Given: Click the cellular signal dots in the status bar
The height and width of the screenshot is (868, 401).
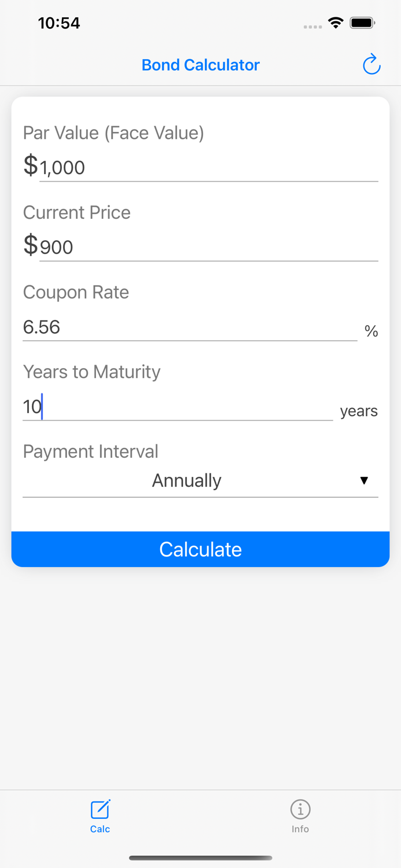Looking at the screenshot, I should point(312,25).
